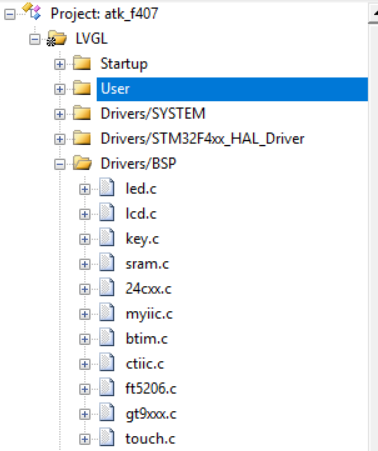Expand includes of btim.c
Viewport: 378px width, 451px height.
pos(85,339)
